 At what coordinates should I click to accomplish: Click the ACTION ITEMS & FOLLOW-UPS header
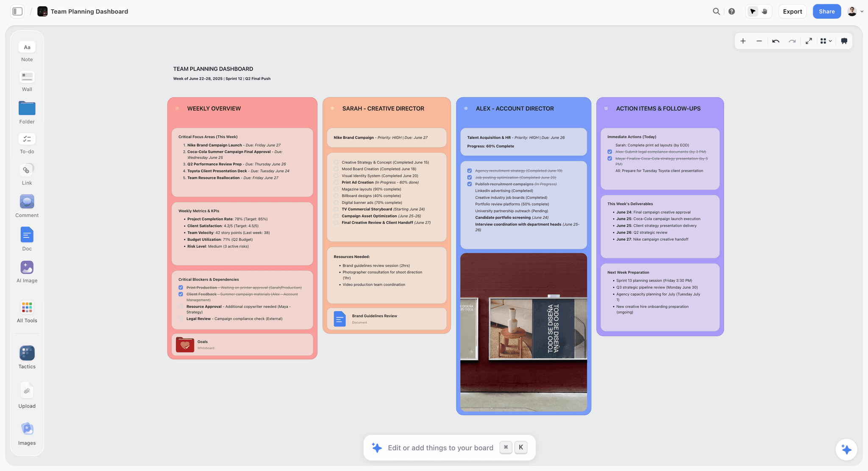(658, 109)
